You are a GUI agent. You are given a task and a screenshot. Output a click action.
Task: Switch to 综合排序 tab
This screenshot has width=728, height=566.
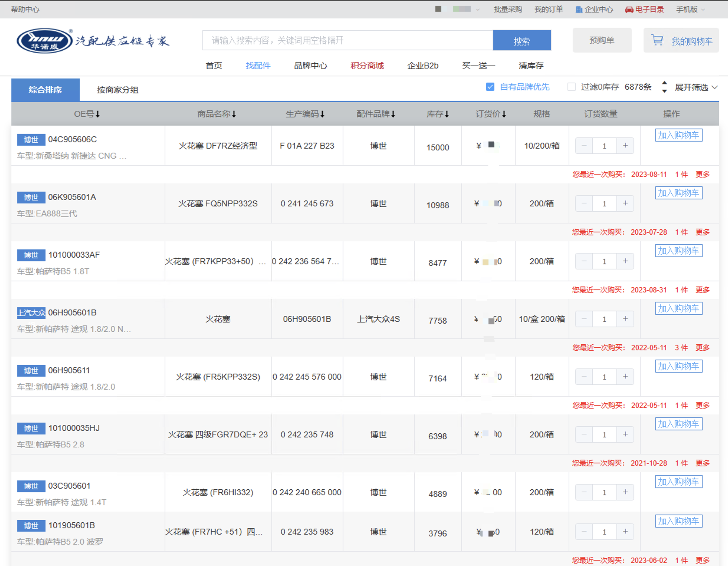pos(45,90)
